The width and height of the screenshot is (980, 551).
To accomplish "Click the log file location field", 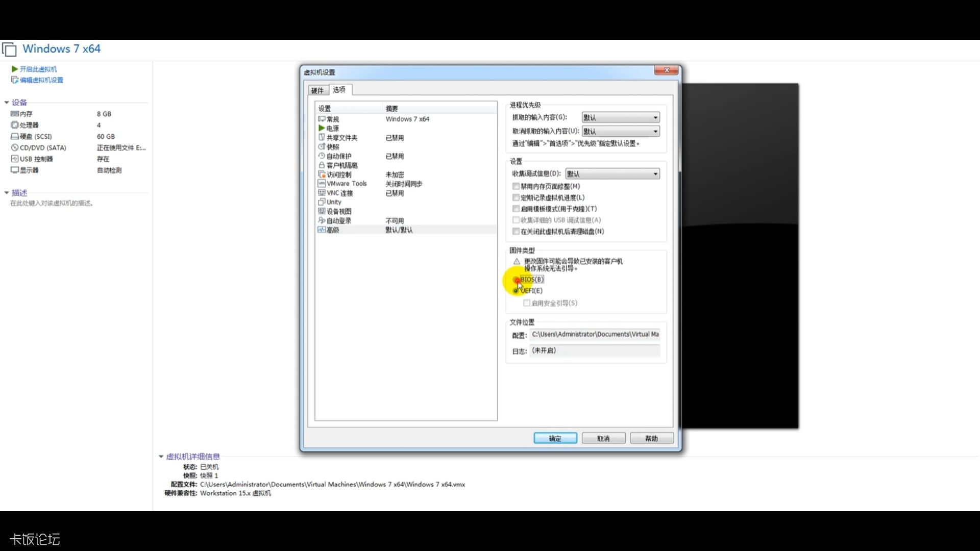I will [x=595, y=351].
